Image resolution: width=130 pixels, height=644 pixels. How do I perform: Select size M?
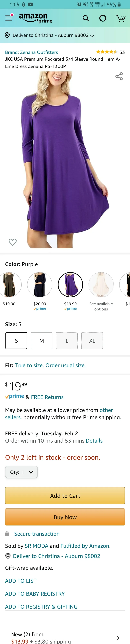coord(42,341)
